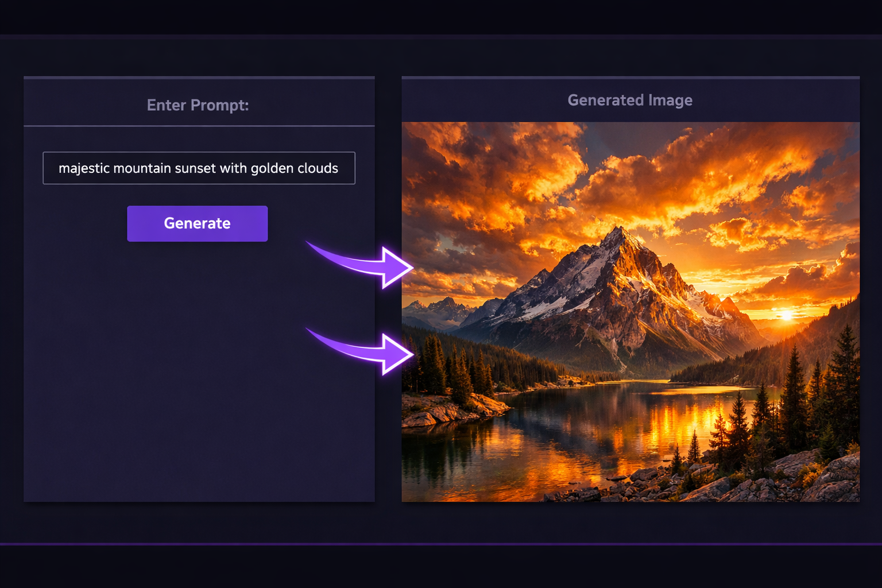882x588 pixels.
Task: Click the 'Generated Image' panel header
Action: [x=630, y=99]
